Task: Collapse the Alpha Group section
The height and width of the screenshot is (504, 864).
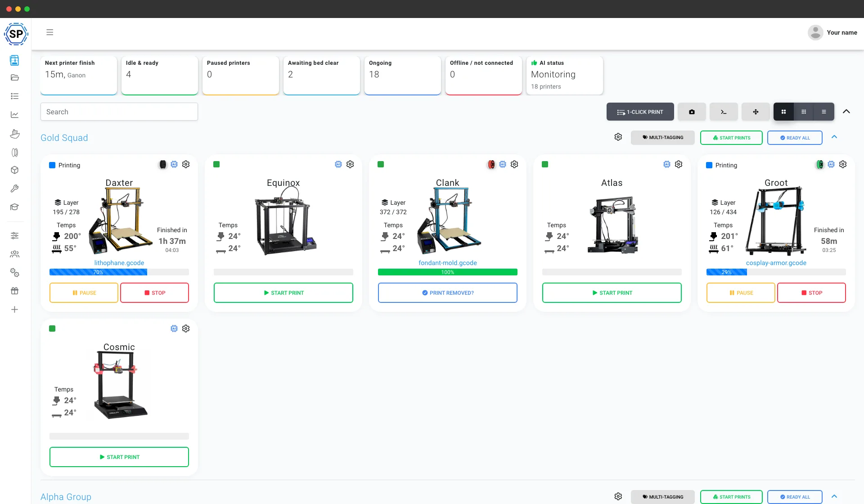Action: pos(834,496)
